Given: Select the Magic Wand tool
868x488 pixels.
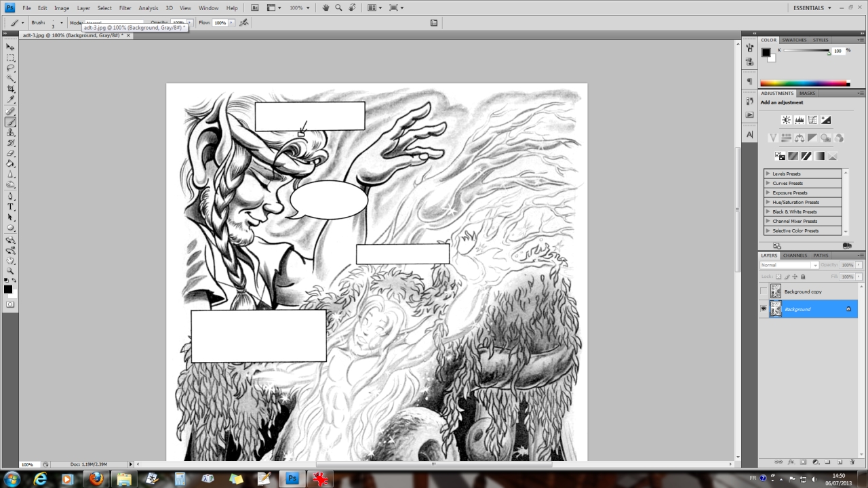Looking at the screenshot, I should pyautogui.click(x=11, y=79).
